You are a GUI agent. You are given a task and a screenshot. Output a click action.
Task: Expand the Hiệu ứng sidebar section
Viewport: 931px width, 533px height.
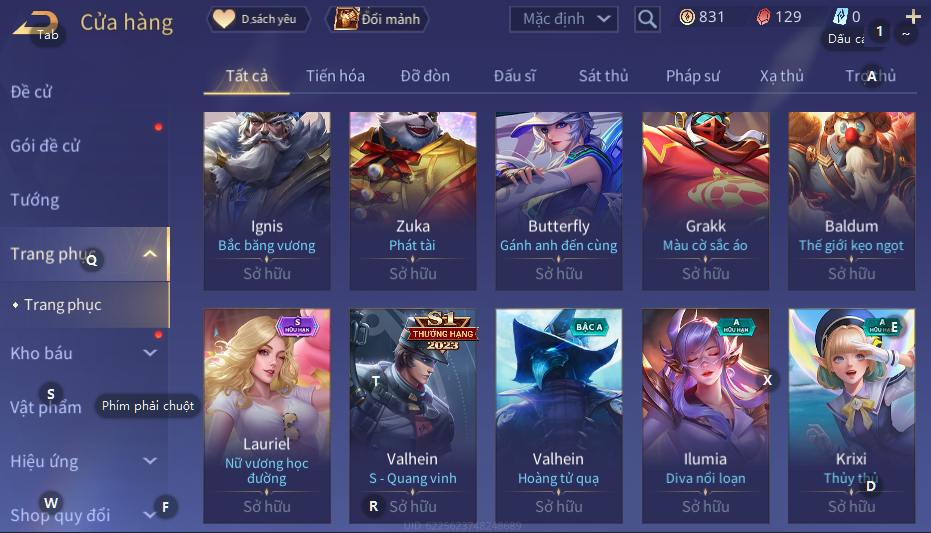point(150,461)
